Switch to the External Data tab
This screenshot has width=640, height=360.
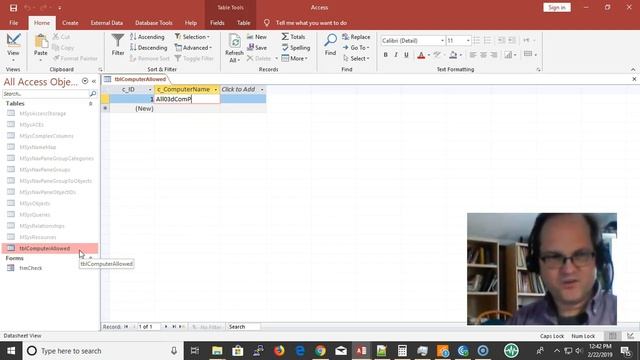(x=107, y=23)
